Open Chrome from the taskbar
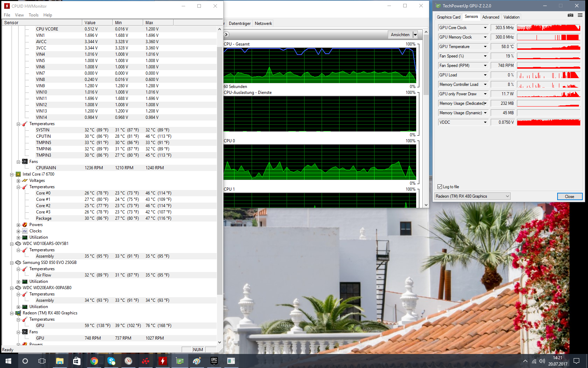 click(94, 361)
